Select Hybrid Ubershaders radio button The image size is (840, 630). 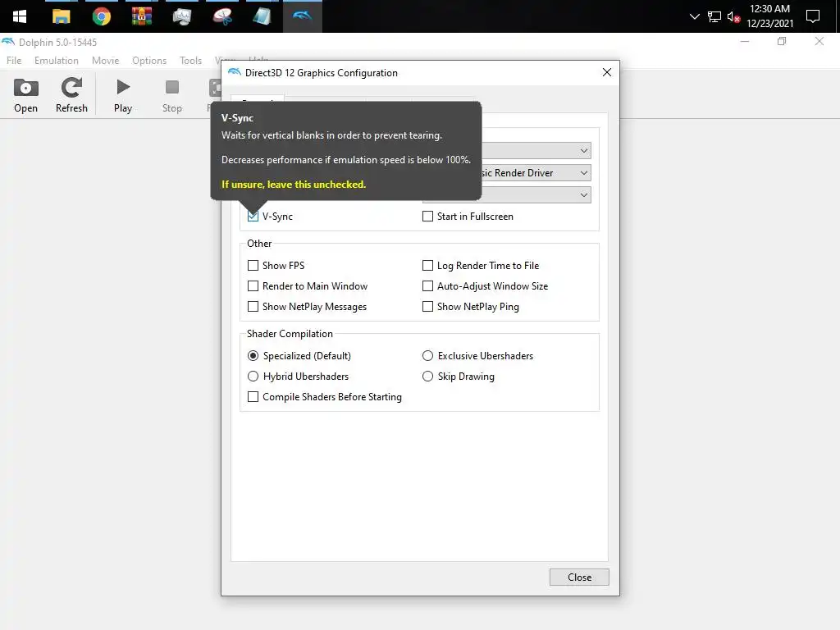coord(253,377)
